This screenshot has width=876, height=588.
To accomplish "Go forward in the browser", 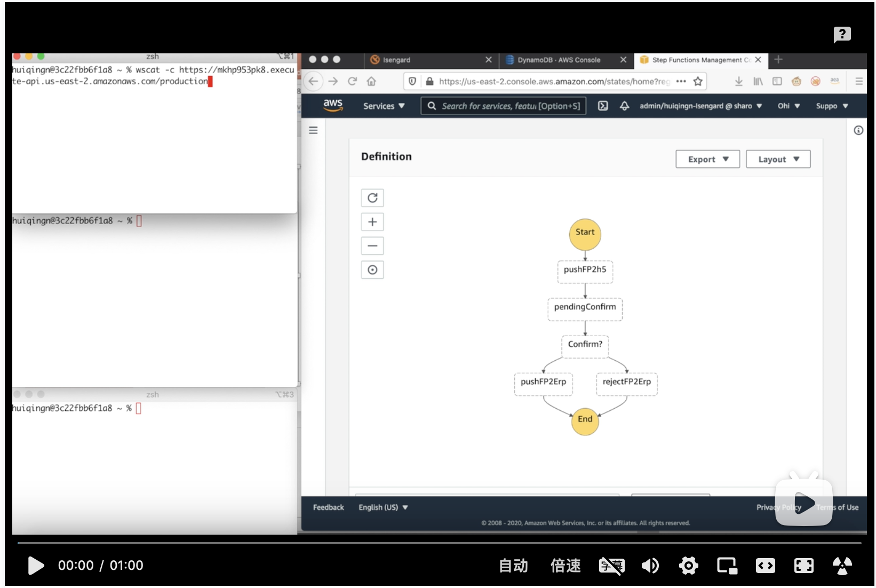I will click(333, 81).
